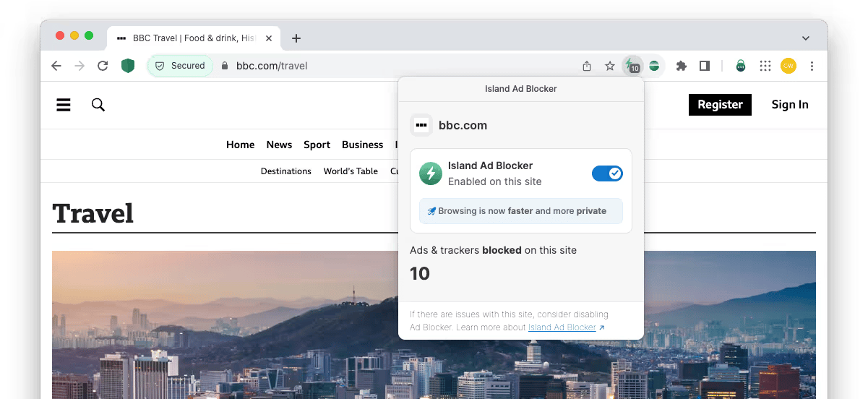Click the bbc.com site favicon in popup
Viewport: 868px width, 399px height.
(x=421, y=125)
